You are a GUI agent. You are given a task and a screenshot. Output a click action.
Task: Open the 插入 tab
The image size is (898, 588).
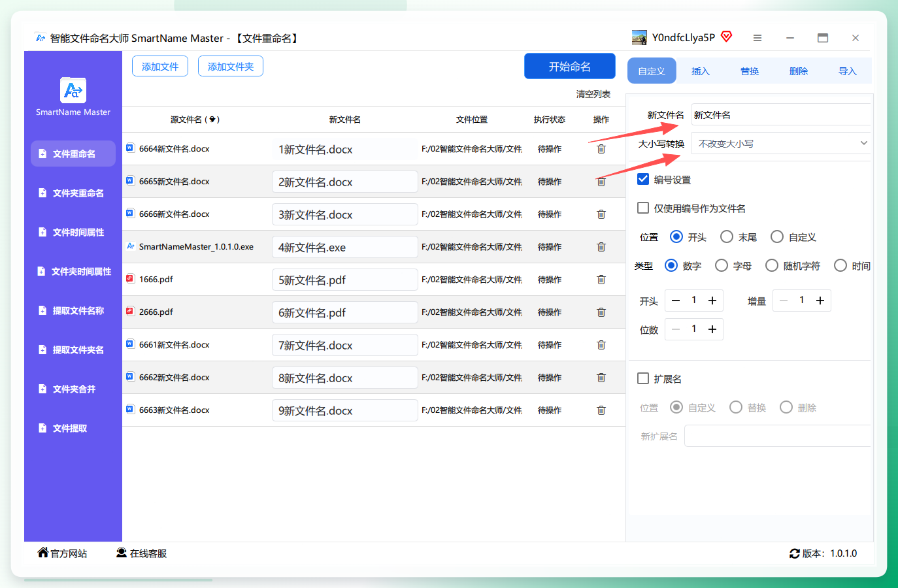click(x=701, y=71)
